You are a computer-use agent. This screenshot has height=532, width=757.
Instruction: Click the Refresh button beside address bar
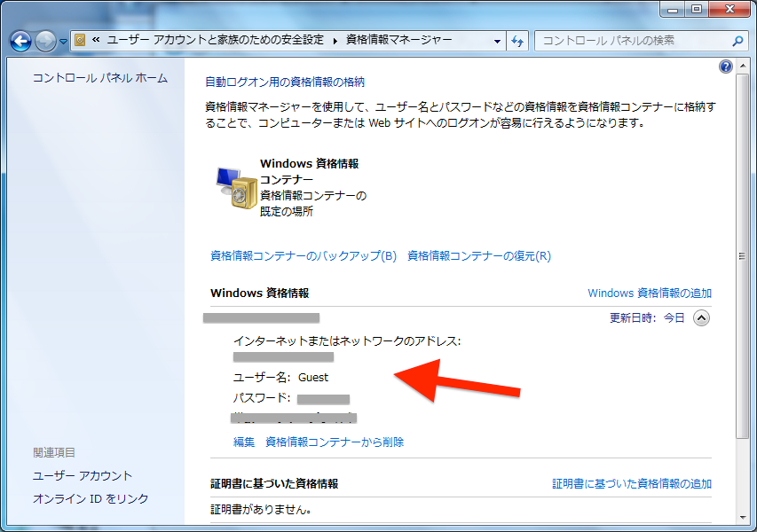pyautogui.click(x=517, y=41)
